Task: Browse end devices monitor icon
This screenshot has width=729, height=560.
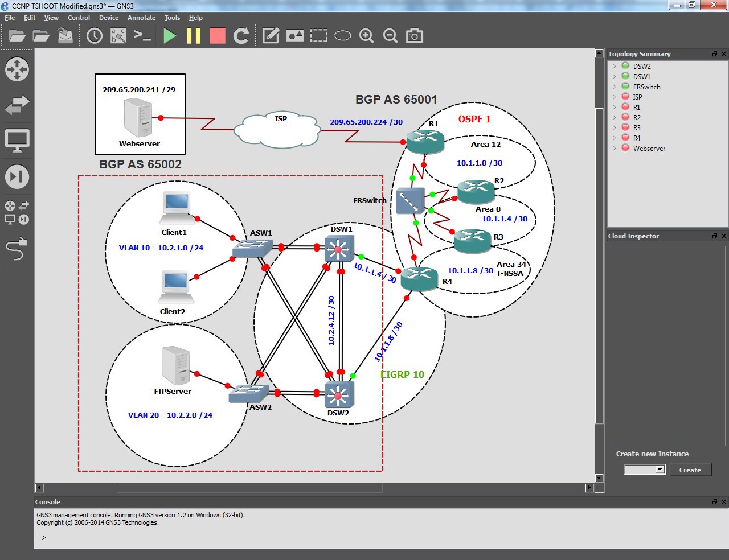Action: (17, 141)
